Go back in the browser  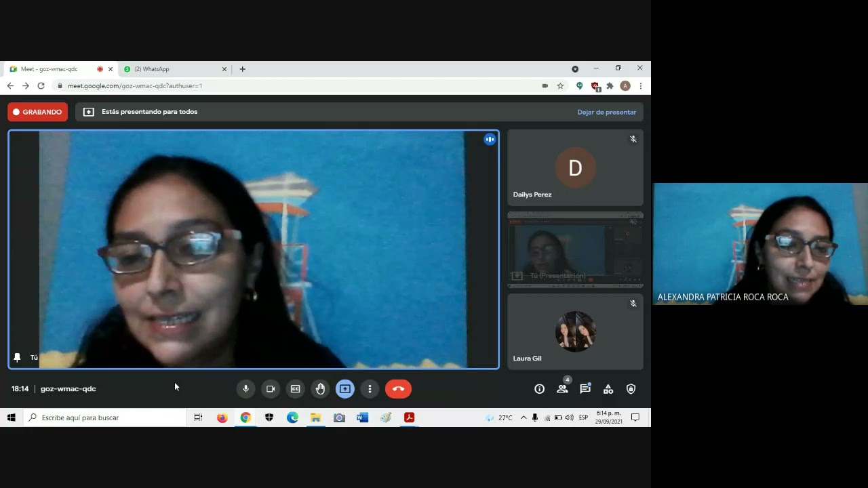(10, 86)
